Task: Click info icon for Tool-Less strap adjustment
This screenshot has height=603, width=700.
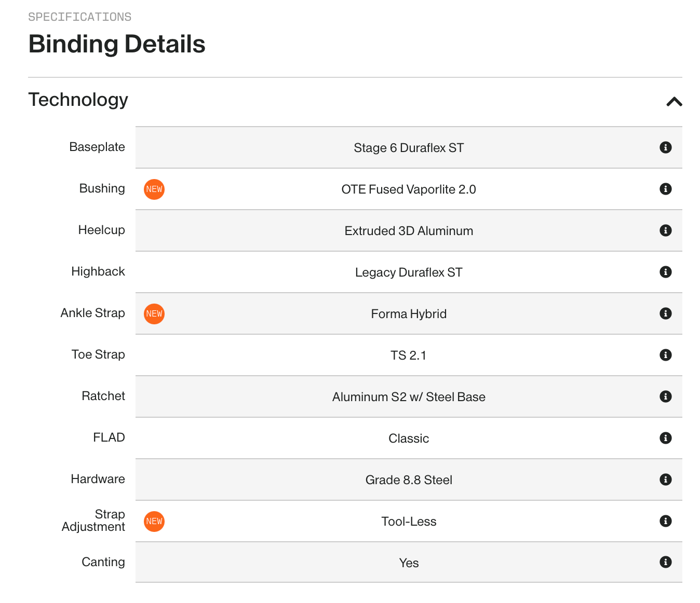Action: tap(665, 521)
